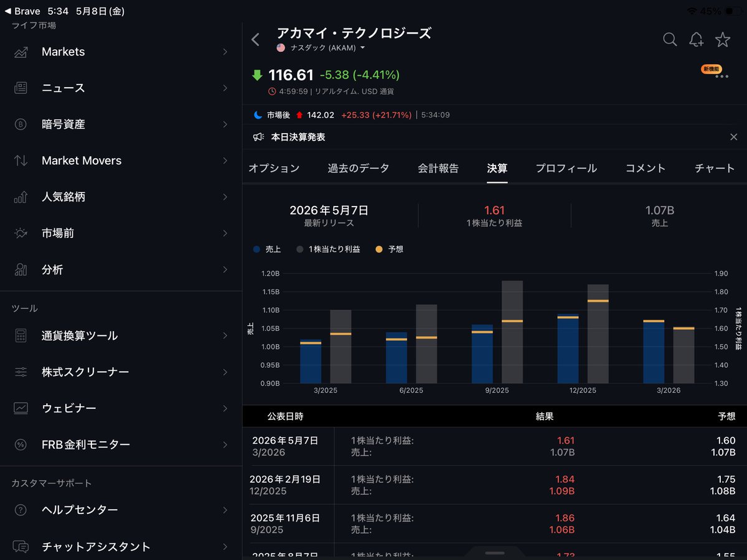Viewport: 747px width, 560px height.
Task: Tap the back arrow beside アカマイ・テクノロジーズ
Action: 255,40
